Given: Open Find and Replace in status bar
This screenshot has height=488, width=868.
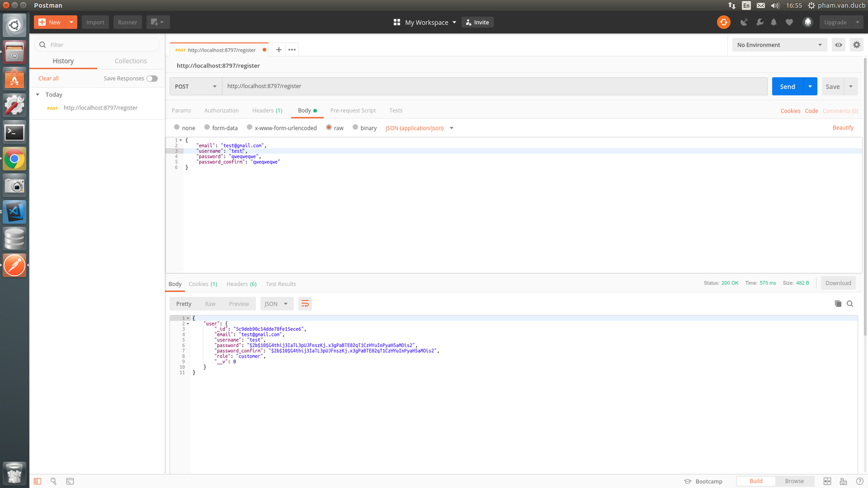Looking at the screenshot, I should [54, 481].
